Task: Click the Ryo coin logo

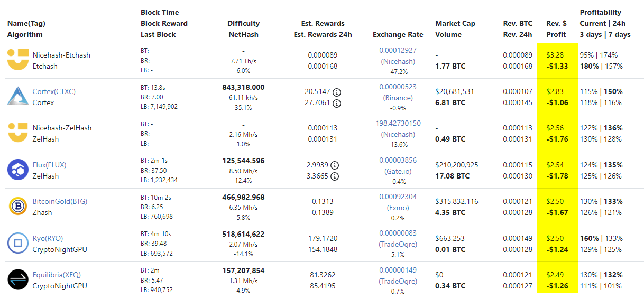Action: tap(17, 243)
